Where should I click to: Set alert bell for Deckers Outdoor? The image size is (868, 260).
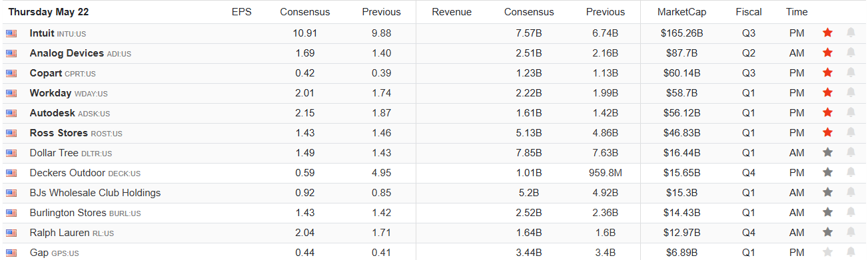coord(851,172)
